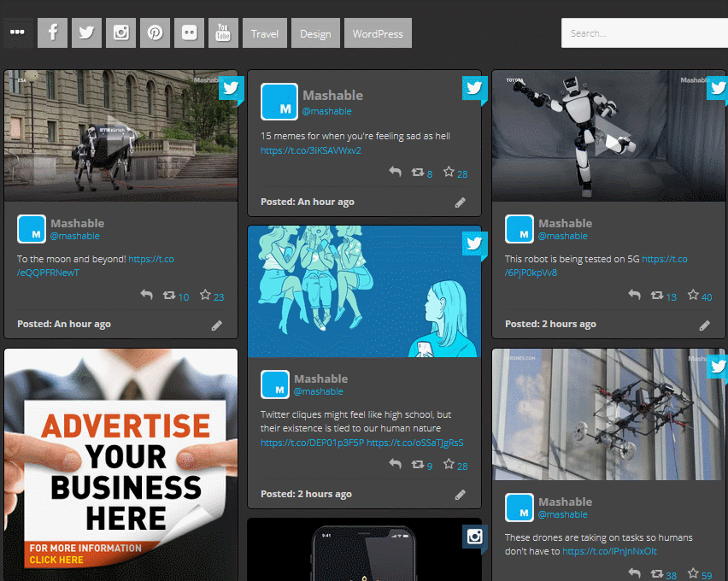
Task: Open @mashable handle on 5G robot post
Action: (563, 236)
